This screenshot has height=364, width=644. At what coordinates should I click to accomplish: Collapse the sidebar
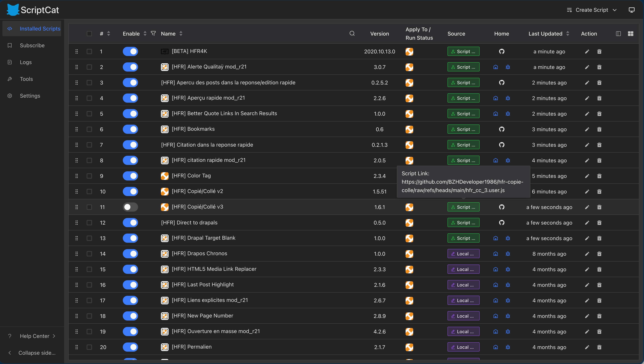tap(32, 353)
